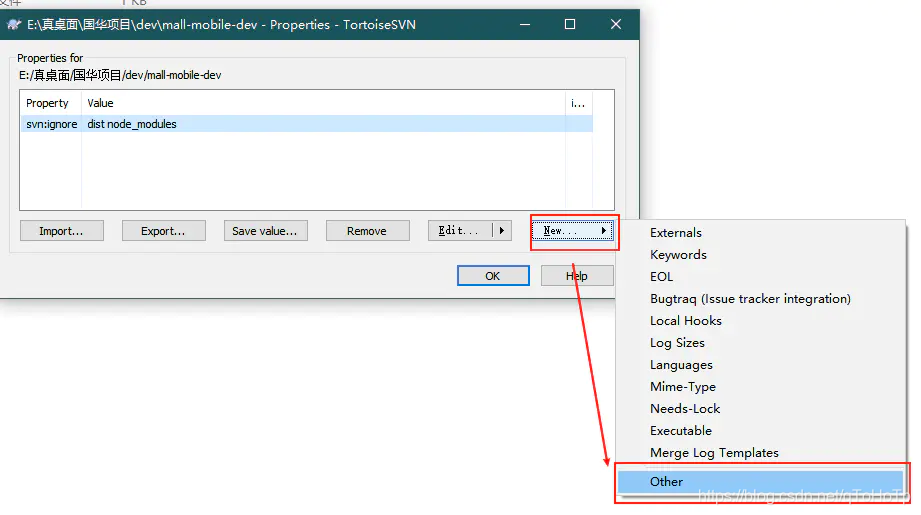Choose Languages menu entry

(x=761, y=365)
